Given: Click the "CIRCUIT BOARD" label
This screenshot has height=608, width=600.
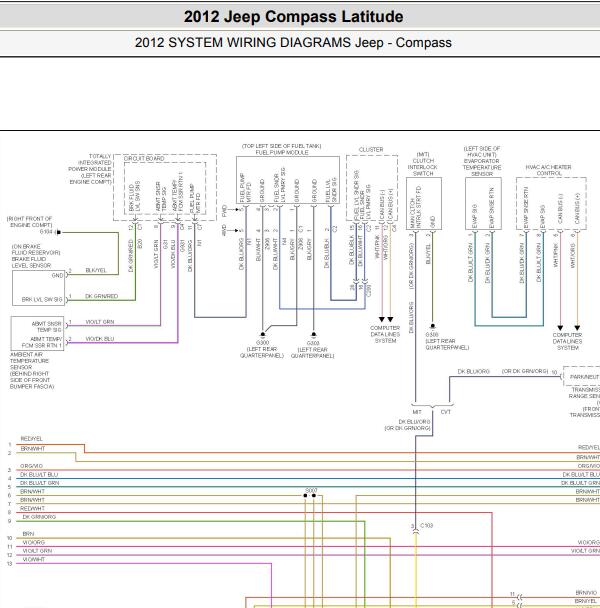Looking at the screenshot, I should click(x=144, y=159).
